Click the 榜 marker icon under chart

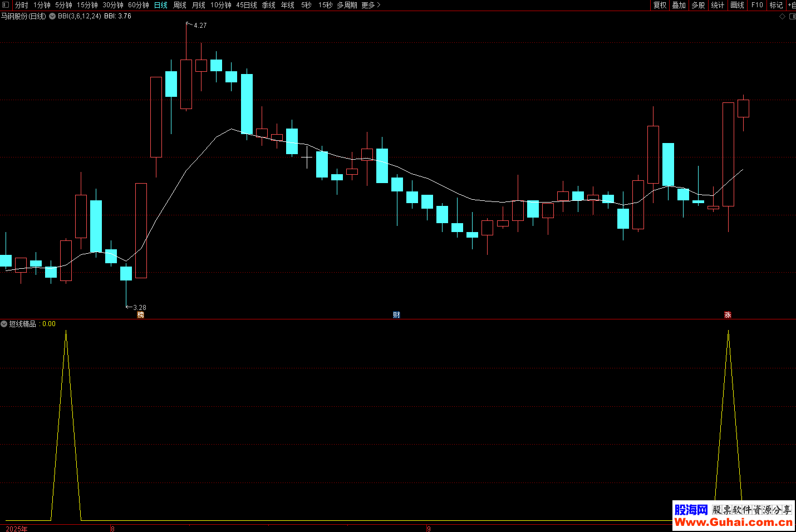point(140,315)
